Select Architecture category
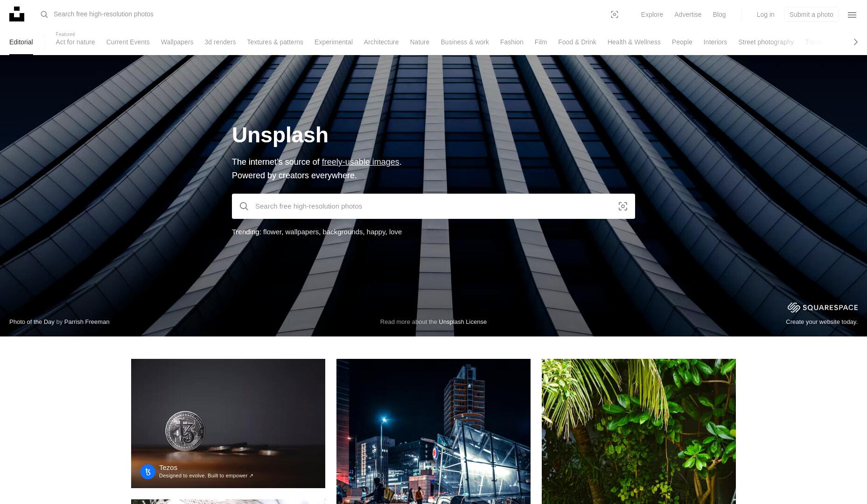This screenshot has width=867, height=504. (x=381, y=42)
